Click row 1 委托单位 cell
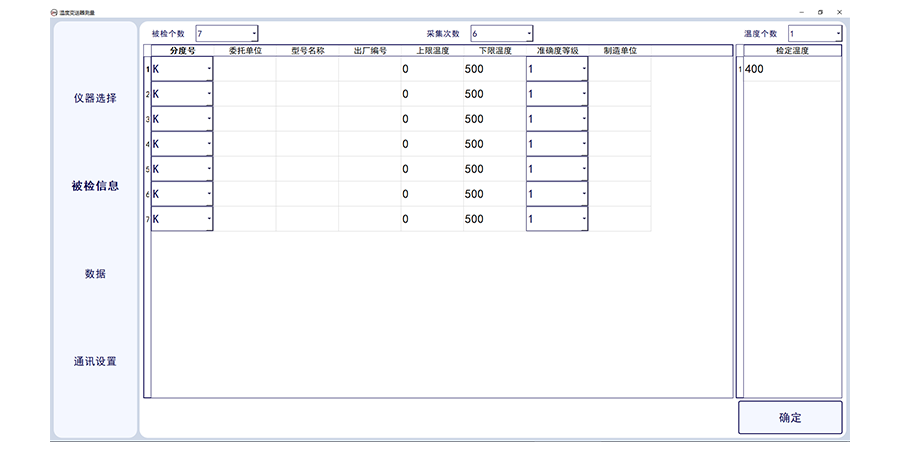 tap(245, 69)
